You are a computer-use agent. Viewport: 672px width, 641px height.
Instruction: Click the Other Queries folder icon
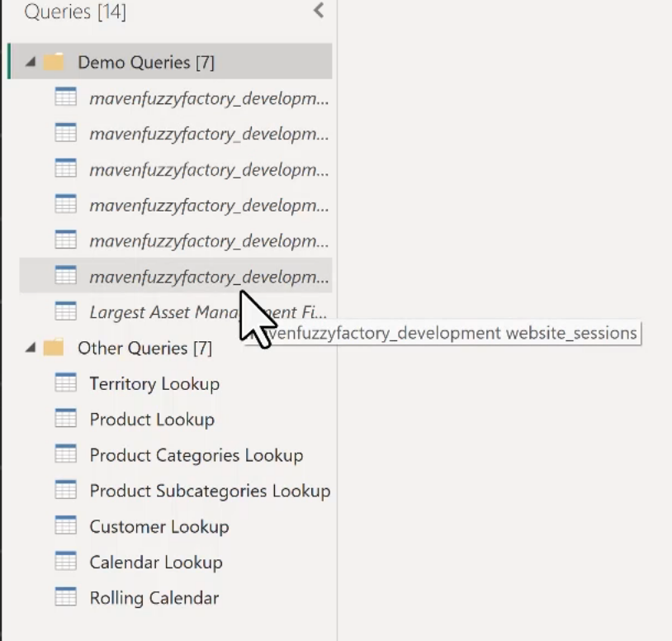click(x=54, y=348)
